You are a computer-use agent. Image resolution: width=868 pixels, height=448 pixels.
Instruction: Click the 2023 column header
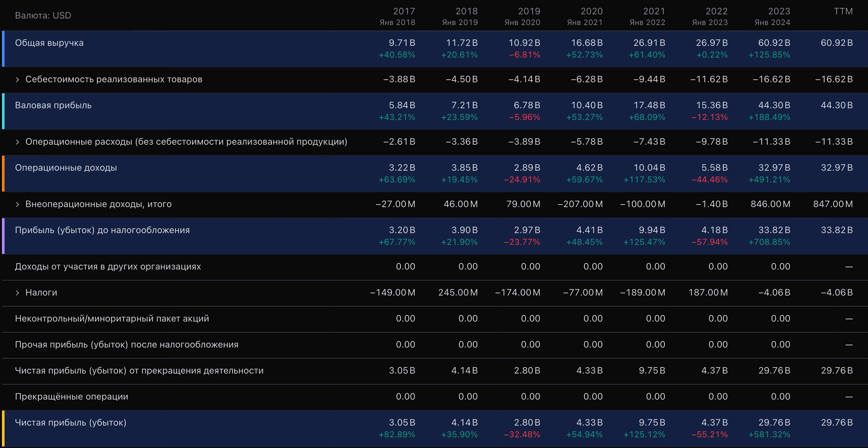pyautogui.click(x=779, y=11)
